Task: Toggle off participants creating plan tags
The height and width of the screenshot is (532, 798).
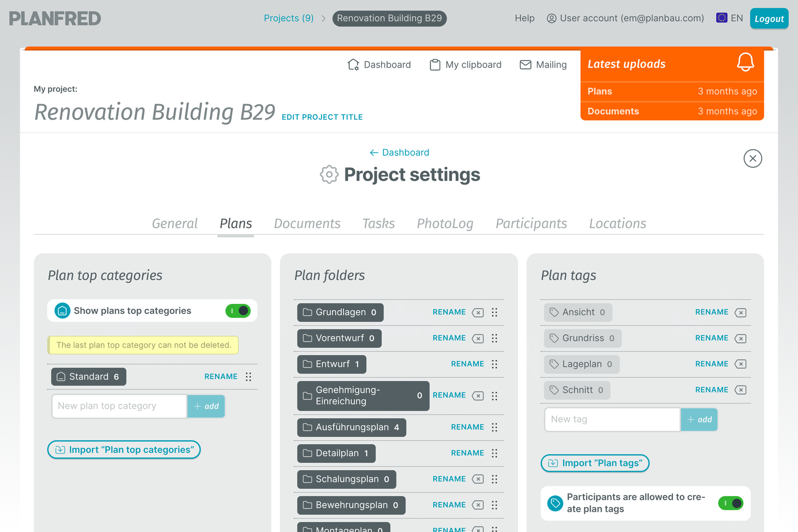Action: point(730,503)
